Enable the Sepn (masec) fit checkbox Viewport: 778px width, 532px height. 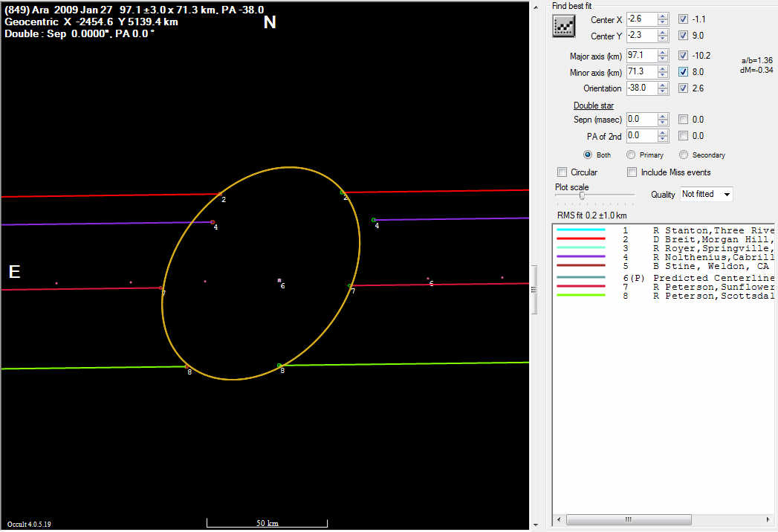[x=684, y=120]
